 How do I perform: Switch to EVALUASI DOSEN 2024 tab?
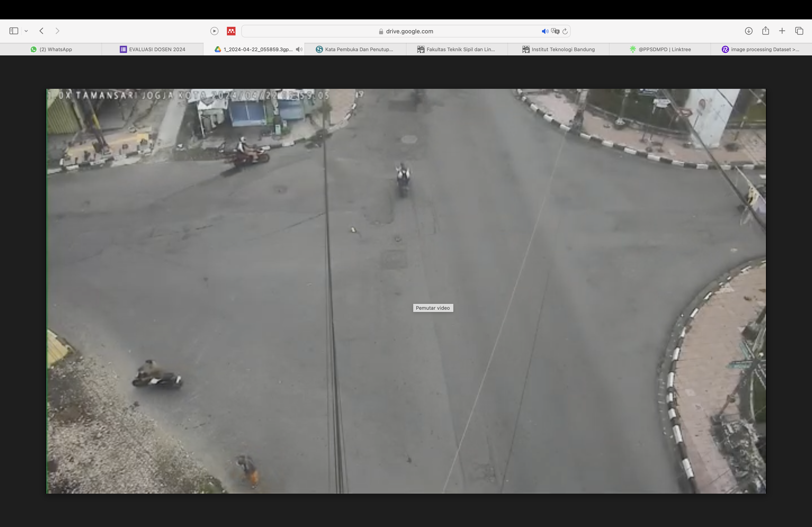click(x=152, y=49)
